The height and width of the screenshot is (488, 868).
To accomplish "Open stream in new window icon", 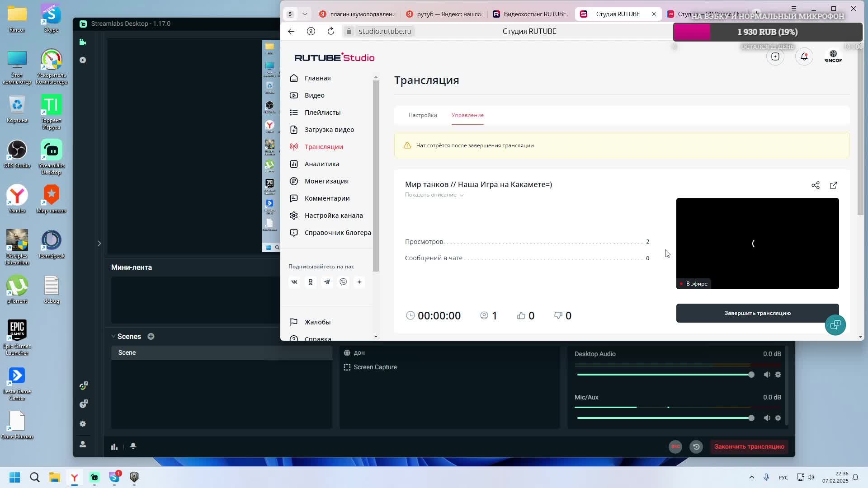I will pyautogui.click(x=833, y=185).
